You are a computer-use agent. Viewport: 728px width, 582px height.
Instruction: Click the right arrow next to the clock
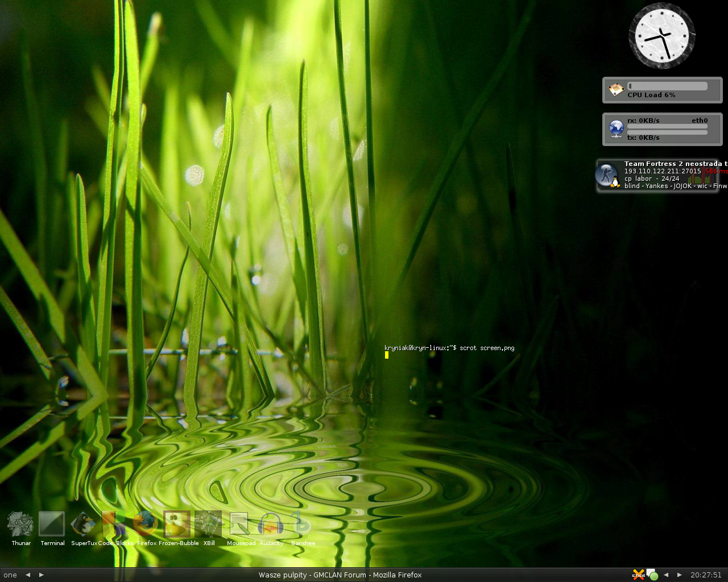(x=679, y=575)
